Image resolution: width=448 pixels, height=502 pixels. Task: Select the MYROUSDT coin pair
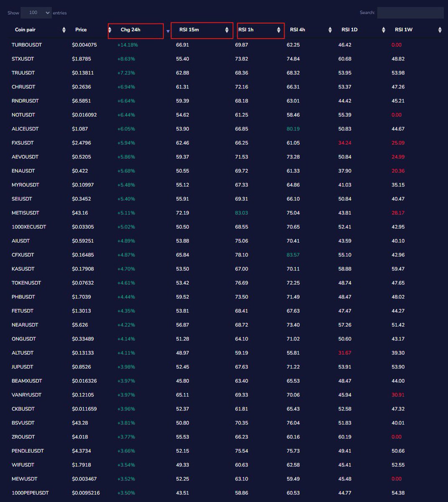[25, 185]
